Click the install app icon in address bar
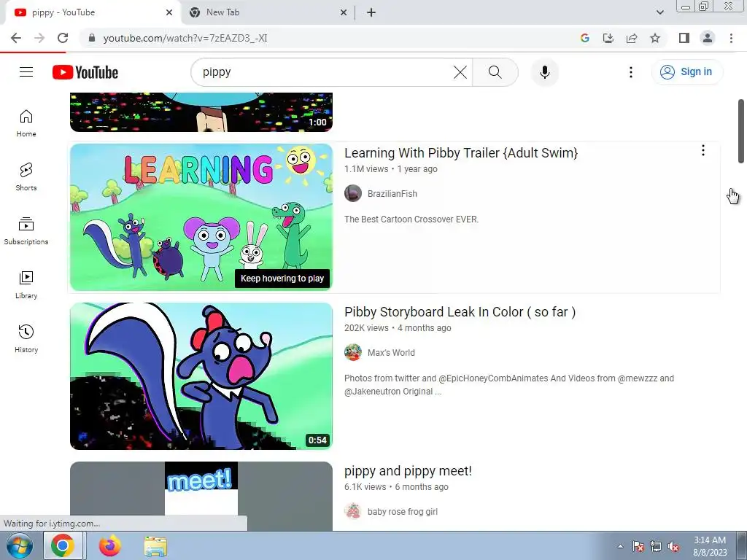 coord(608,38)
